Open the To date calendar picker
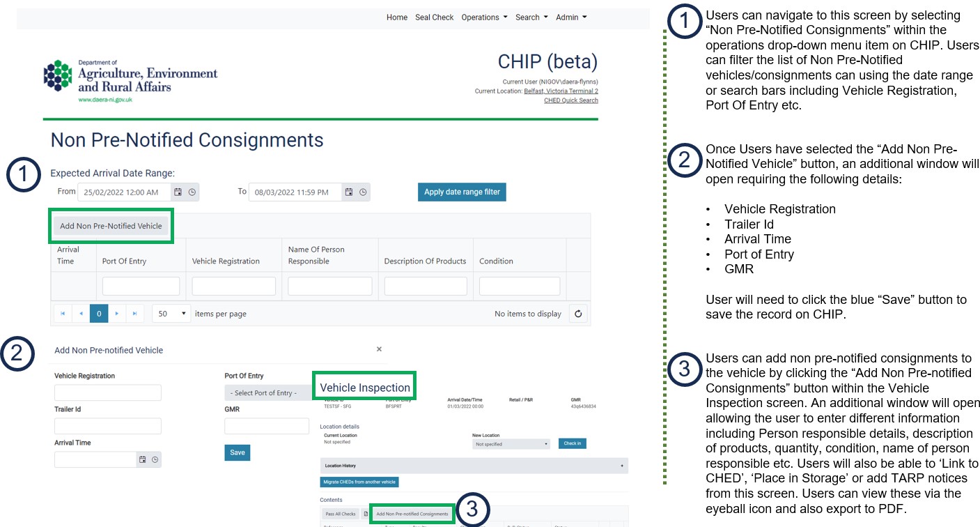The height and width of the screenshot is (527, 980). point(349,192)
